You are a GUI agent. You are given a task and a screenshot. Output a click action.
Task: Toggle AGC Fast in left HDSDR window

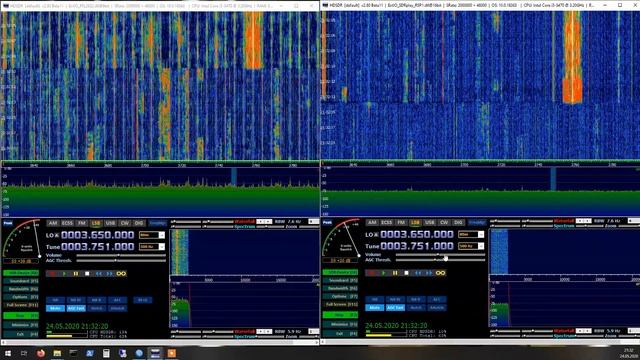[76, 308]
